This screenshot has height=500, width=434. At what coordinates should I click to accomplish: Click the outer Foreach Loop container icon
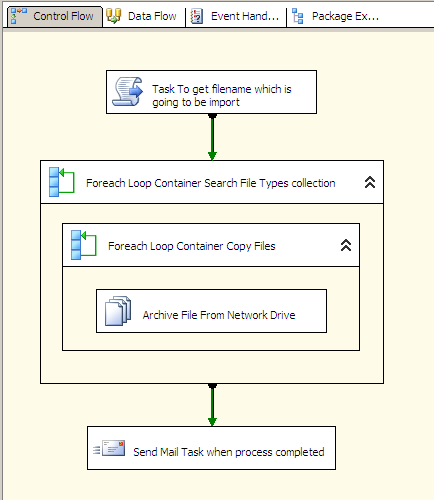coord(61,182)
